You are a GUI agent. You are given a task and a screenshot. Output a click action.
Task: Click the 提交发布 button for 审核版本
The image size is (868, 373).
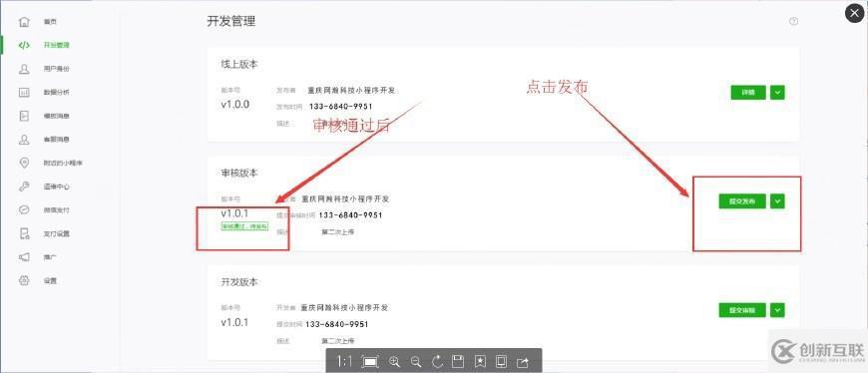(742, 201)
